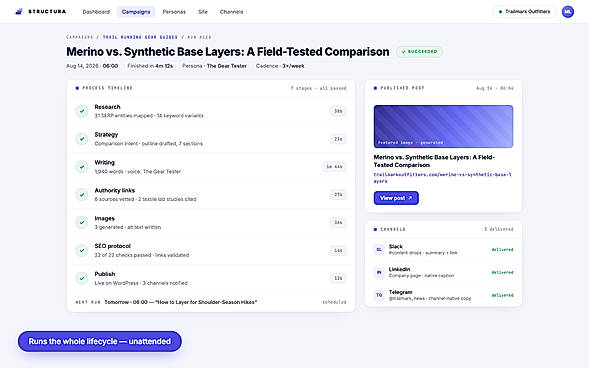The width and height of the screenshot is (589, 368).
Task: Open the user avatar menu
Action: 568,12
